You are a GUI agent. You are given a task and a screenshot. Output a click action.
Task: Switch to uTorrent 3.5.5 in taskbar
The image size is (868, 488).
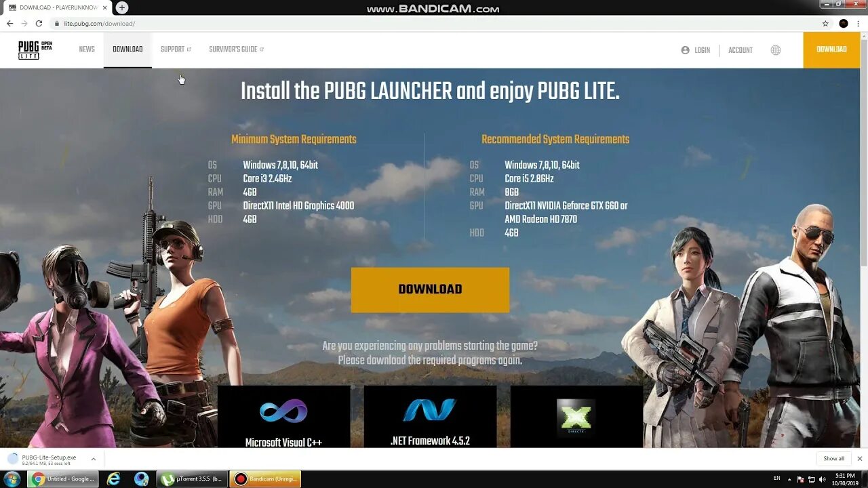tap(192, 479)
